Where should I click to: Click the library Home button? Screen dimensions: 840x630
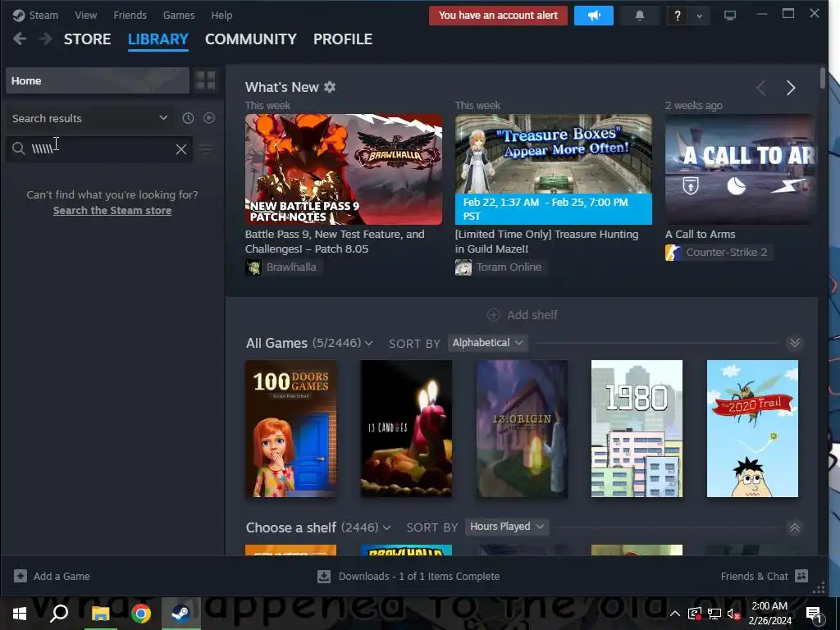pos(98,81)
